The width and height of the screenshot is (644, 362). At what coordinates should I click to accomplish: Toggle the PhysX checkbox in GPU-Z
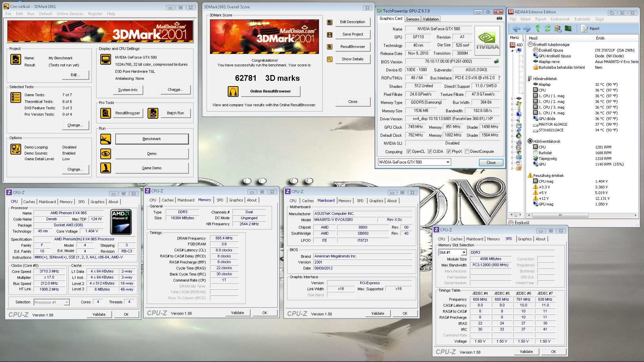pyautogui.click(x=448, y=152)
